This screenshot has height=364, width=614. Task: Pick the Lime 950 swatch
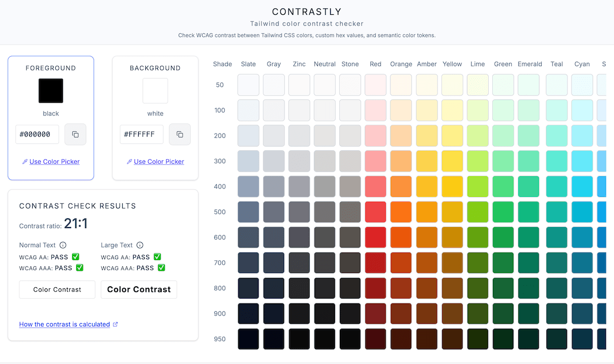point(477,339)
